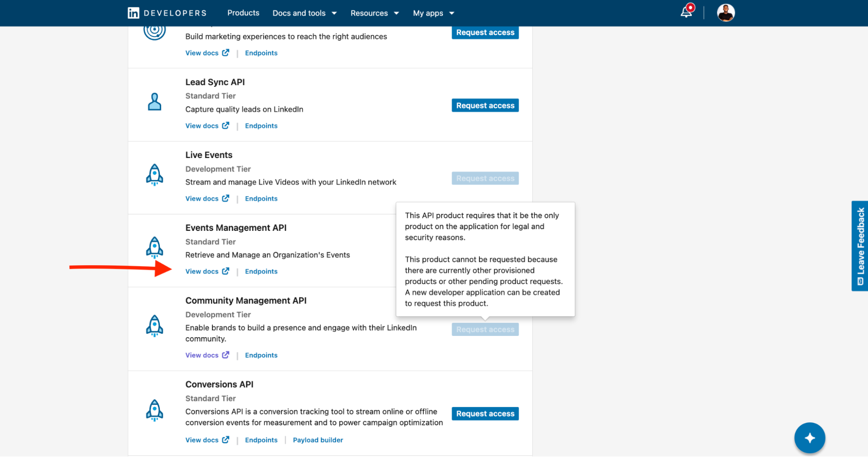868x457 pixels.
Task: Open Endpoints for Lead Sync API
Action: [x=261, y=126]
